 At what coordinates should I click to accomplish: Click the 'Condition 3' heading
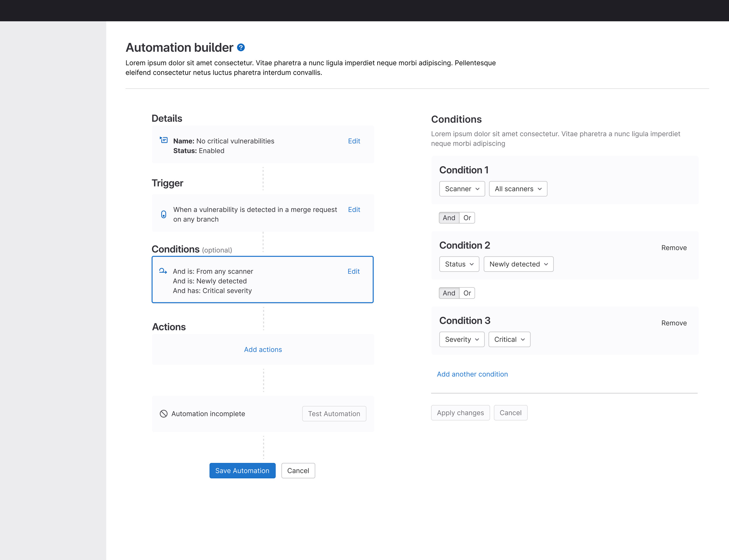click(465, 321)
